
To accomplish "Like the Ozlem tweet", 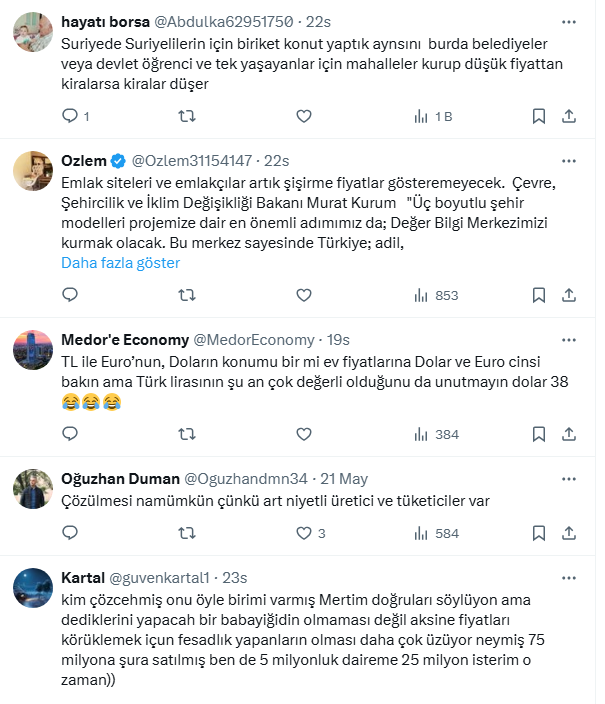I will click(x=302, y=295).
